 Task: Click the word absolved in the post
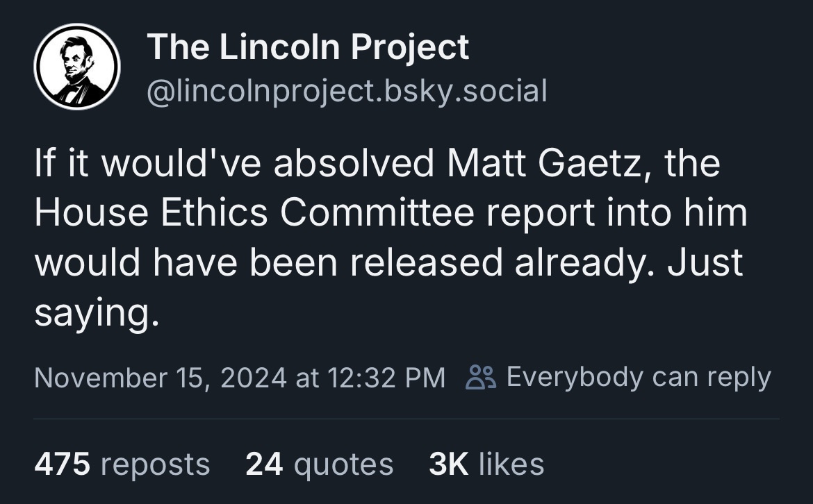point(354,163)
